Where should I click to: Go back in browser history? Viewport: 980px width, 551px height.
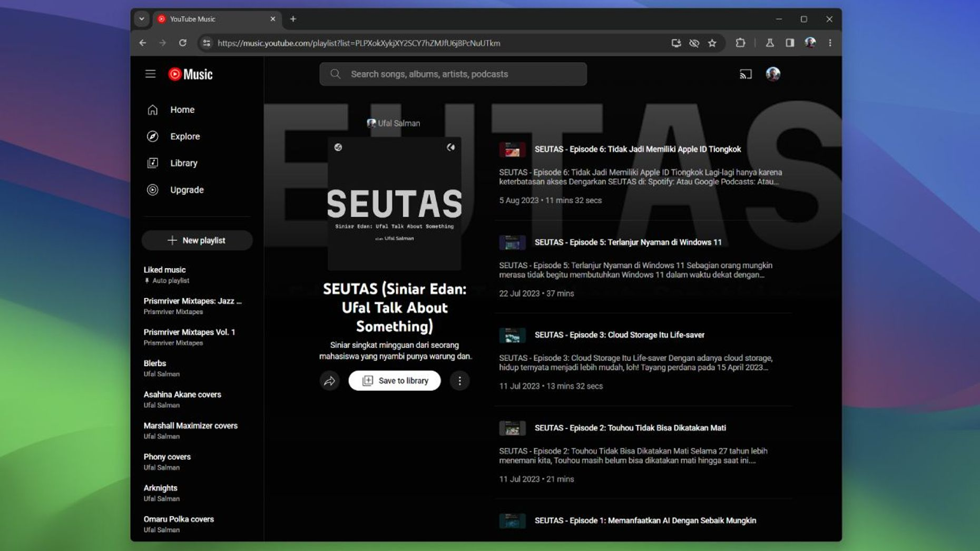coord(142,43)
